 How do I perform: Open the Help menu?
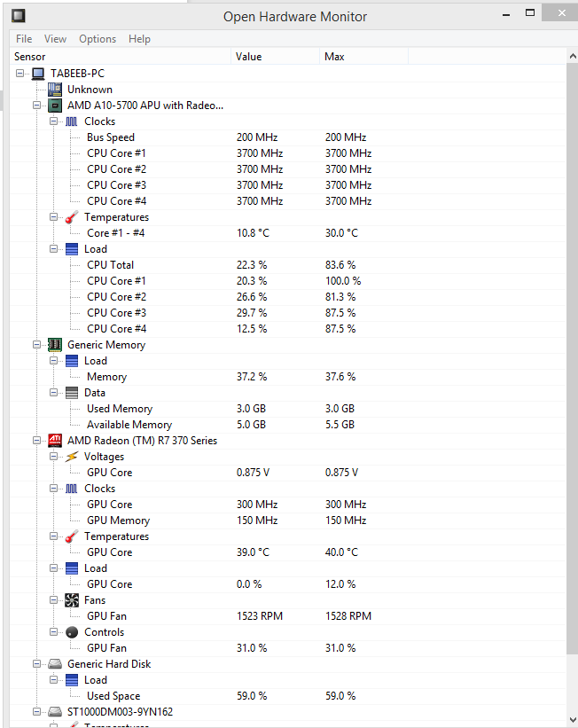pyautogui.click(x=139, y=39)
